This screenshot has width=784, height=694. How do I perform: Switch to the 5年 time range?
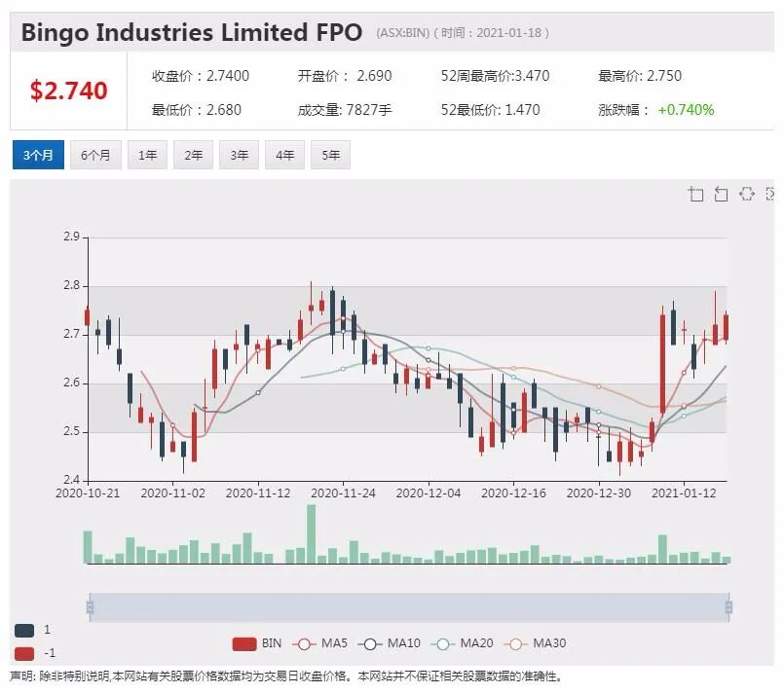330,155
